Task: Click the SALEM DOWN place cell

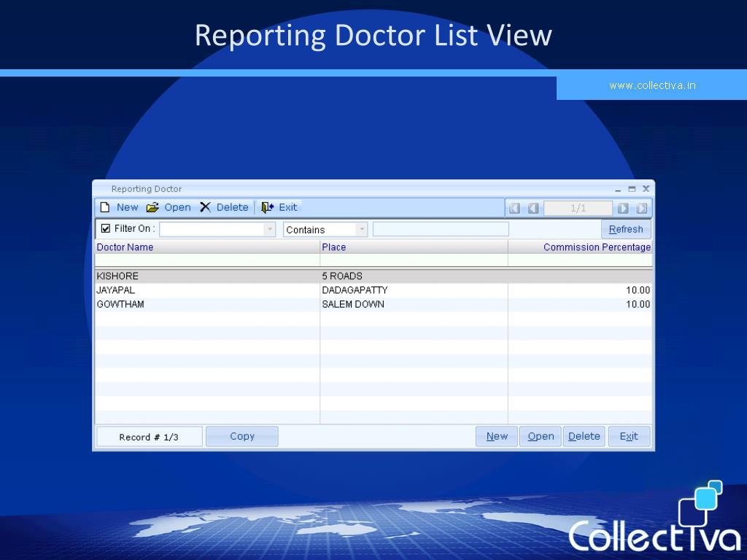Action: (x=414, y=304)
